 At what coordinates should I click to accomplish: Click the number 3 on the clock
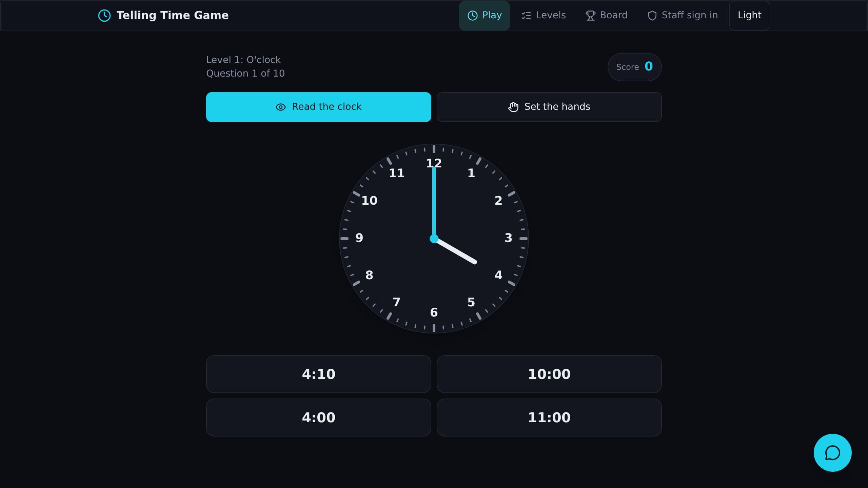pos(508,238)
